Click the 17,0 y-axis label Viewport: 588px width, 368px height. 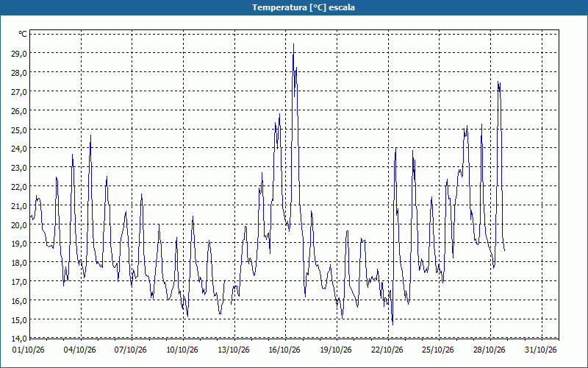point(19,281)
